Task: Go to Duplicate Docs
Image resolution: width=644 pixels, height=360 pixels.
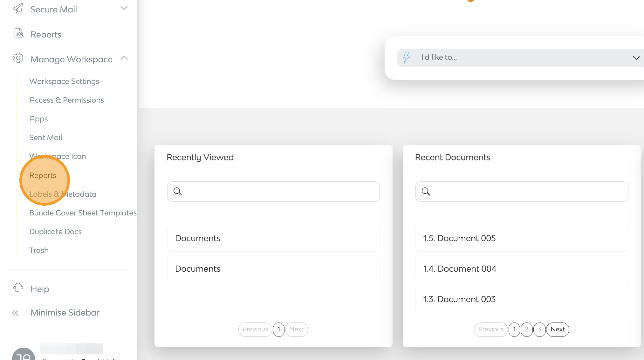Action: click(x=55, y=232)
